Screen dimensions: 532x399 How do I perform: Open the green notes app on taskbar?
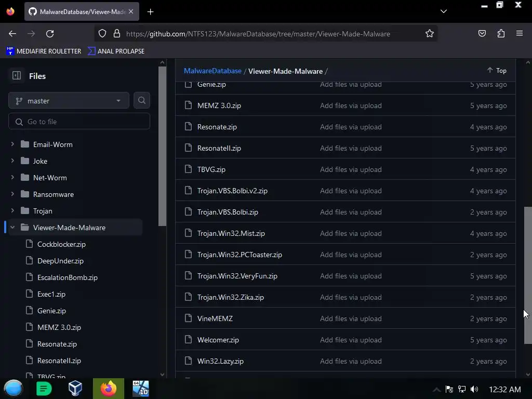point(44,389)
